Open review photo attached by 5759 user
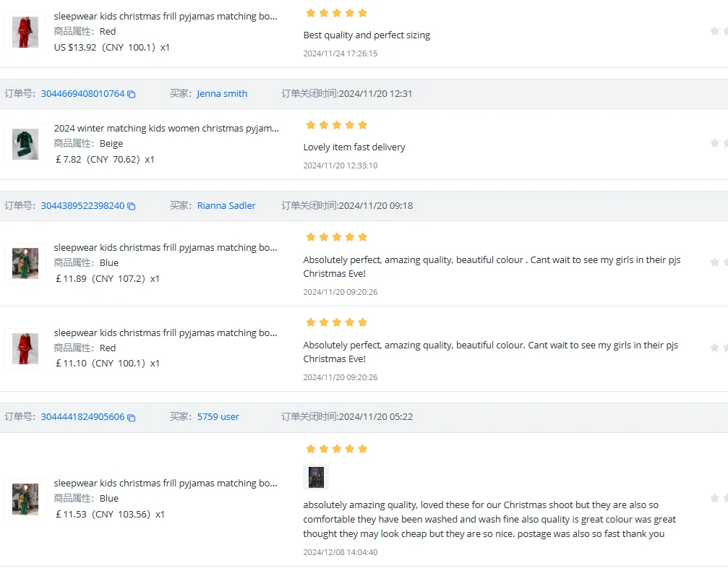Image resolution: width=728 pixels, height=571 pixels. click(x=316, y=477)
